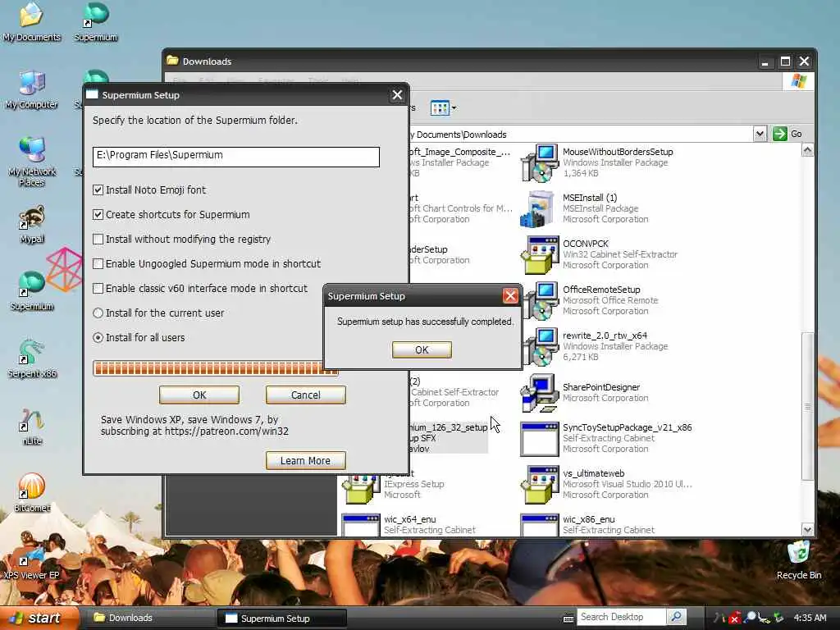This screenshot has height=630, width=840.
Task: Click the on-screen keyboard icon in taskbar
Action: click(568, 619)
